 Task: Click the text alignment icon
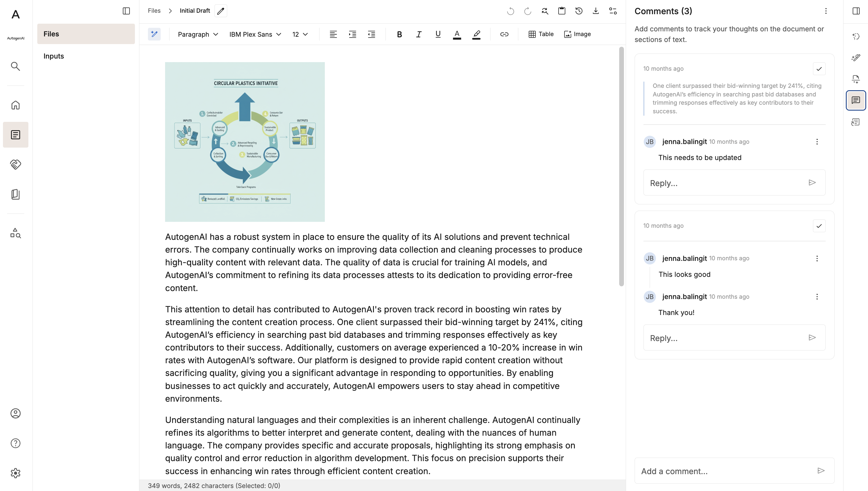coord(333,34)
